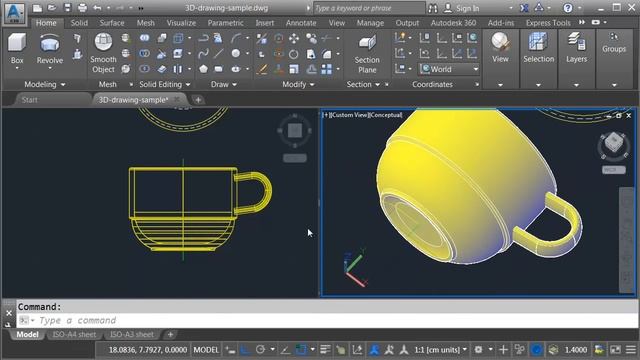Click the Autodesk Exchange X icon

pos(524,8)
